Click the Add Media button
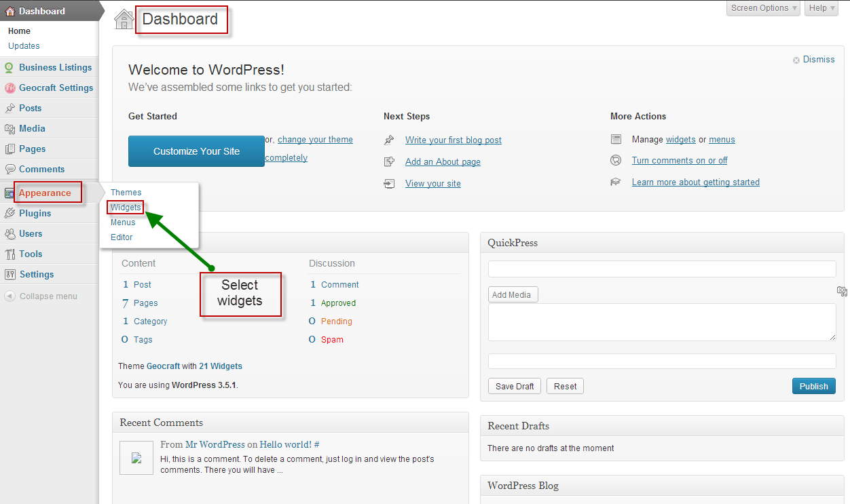This screenshot has height=504, width=850. click(513, 294)
